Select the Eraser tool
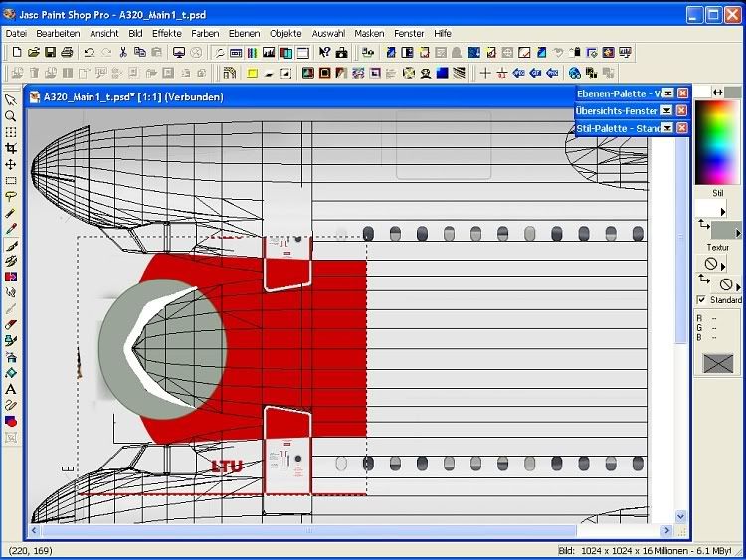Image resolution: width=746 pixels, height=560 pixels. point(11,324)
